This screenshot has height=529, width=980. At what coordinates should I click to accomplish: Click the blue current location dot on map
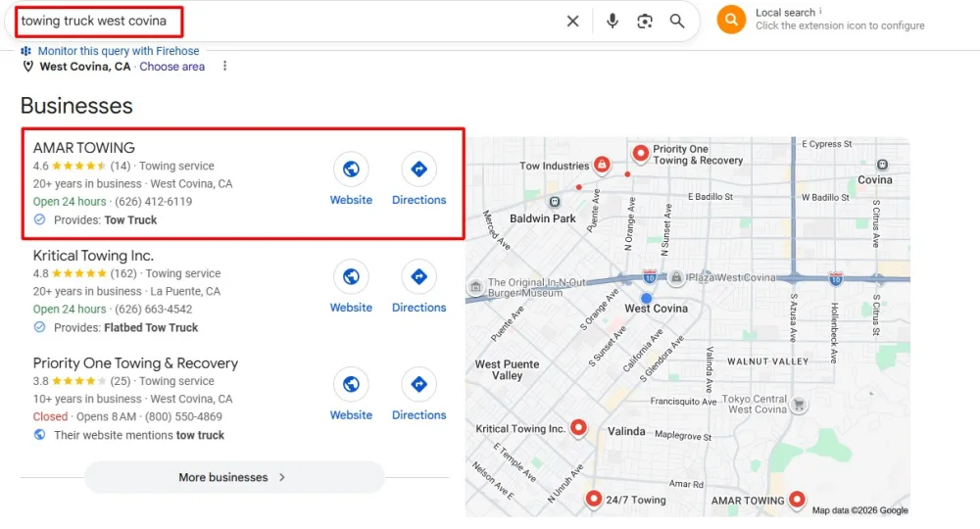click(x=646, y=299)
